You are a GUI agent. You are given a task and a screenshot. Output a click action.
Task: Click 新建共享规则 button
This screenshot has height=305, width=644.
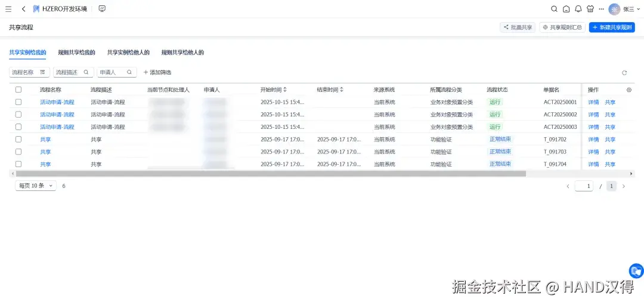[x=612, y=27]
